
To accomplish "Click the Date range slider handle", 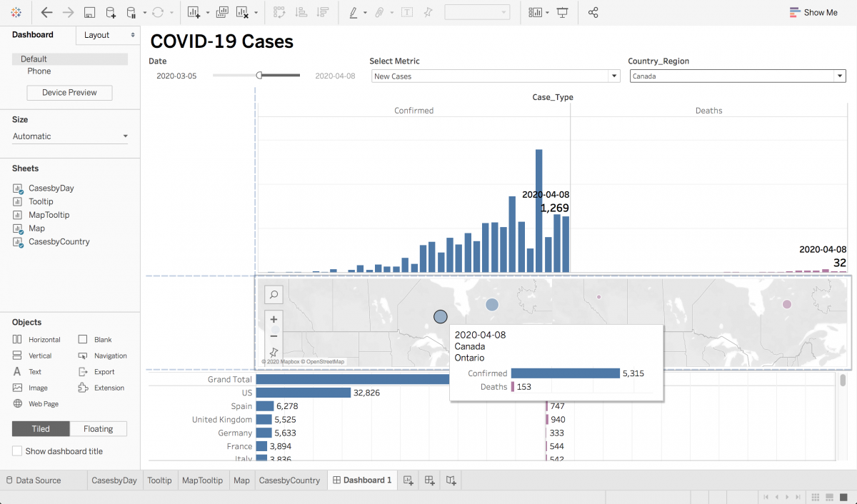I will pyautogui.click(x=259, y=74).
